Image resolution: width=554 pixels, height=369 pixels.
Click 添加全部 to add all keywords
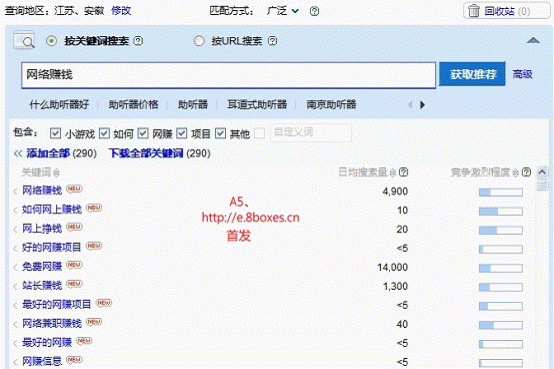coord(48,153)
